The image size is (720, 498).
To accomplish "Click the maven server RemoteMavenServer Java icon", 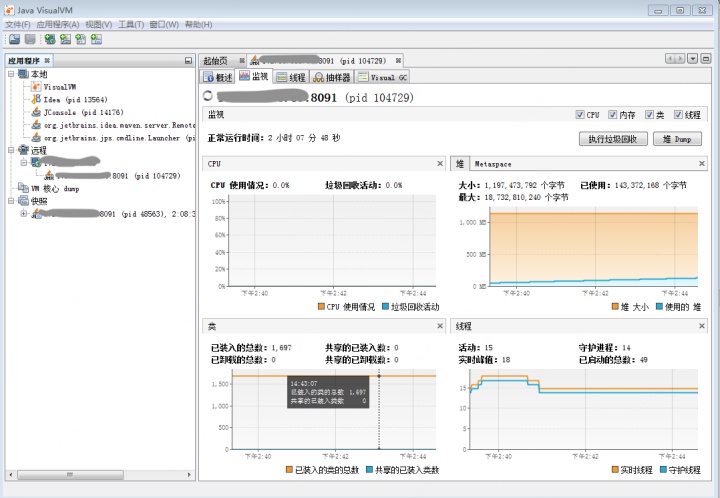I will coord(36,125).
